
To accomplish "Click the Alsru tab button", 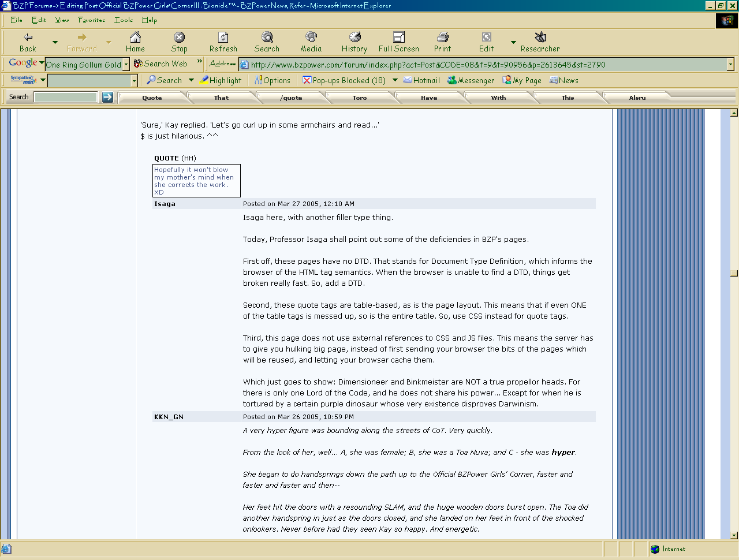I will point(637,98).
